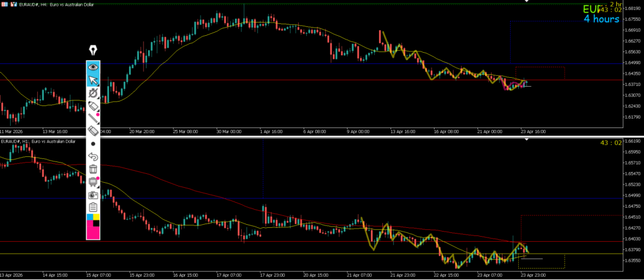This screenshot has width=644, height=280.
Task: Click the bus icon with pink dot
Action: (93, 182)
